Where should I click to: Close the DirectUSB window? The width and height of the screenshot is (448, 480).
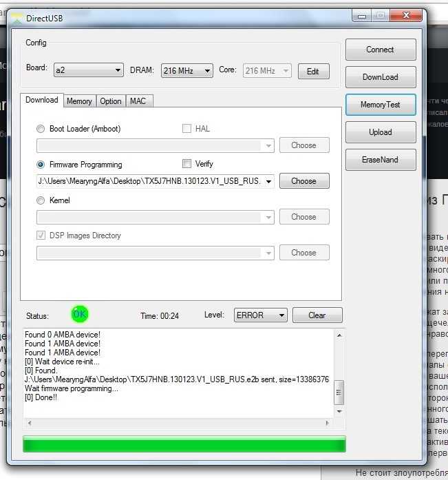coord(406,15)
